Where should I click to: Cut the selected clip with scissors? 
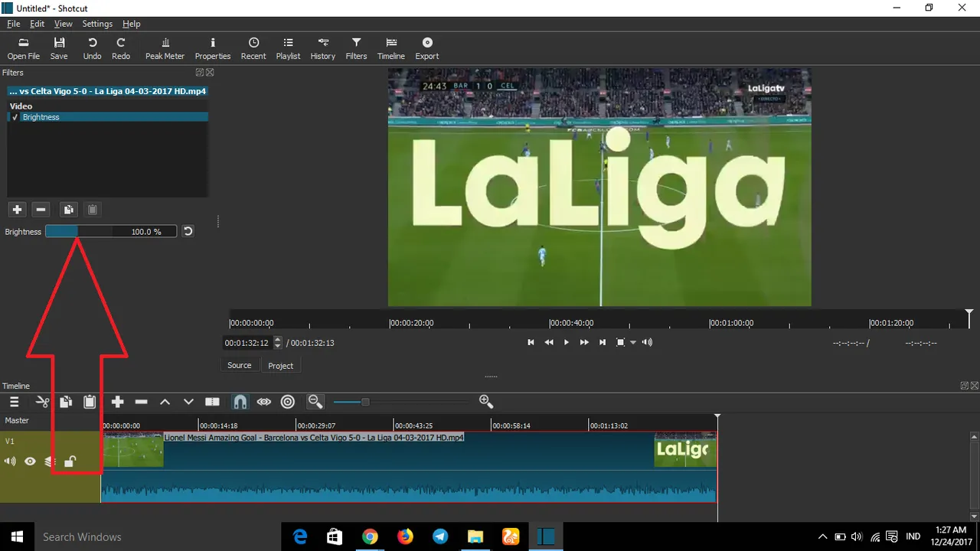(42, 402)
